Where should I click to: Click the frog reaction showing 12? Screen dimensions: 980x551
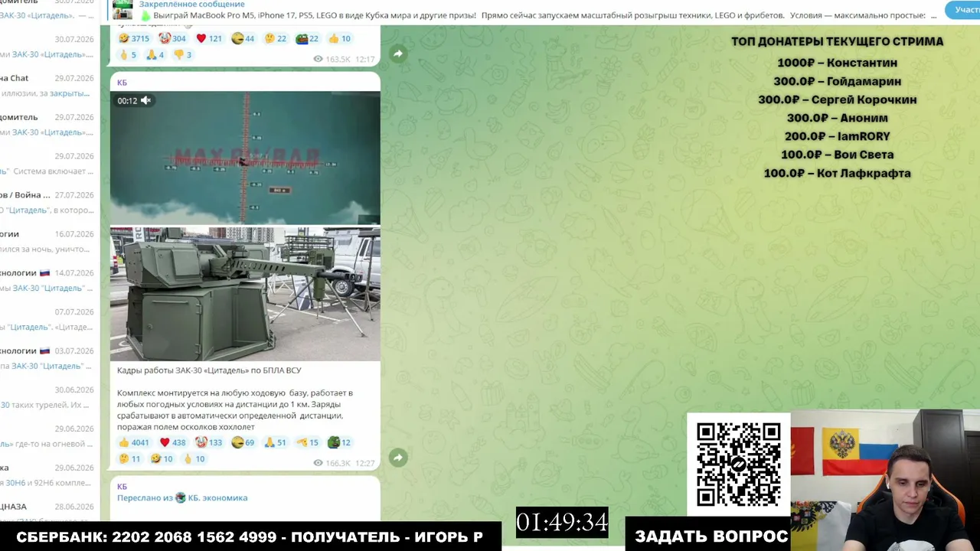338,442
